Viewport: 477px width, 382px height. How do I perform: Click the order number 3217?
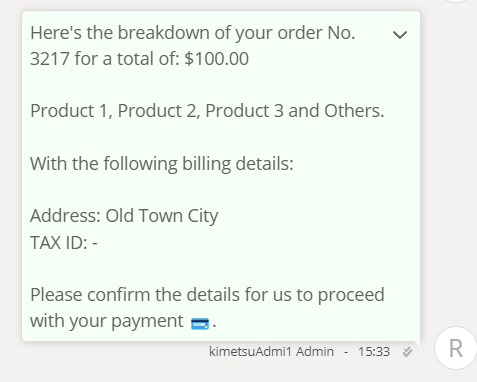[x=50, y=59]
